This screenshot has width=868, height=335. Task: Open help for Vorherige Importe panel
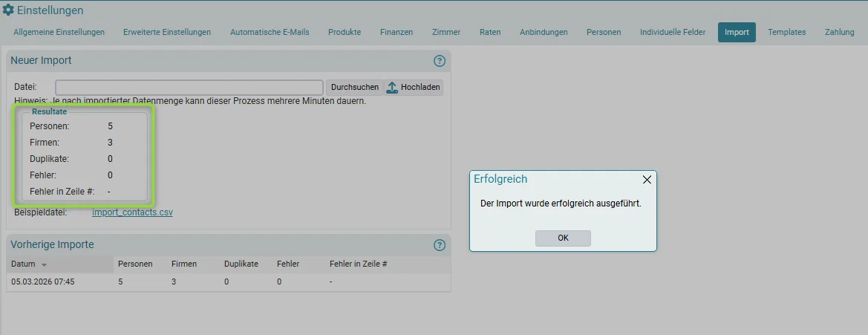440,244
